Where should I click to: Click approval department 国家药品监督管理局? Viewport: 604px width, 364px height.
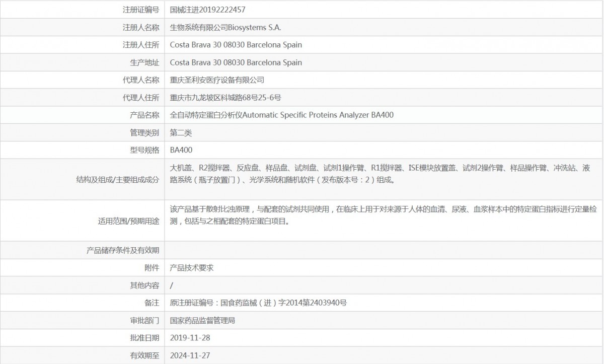point(202,321)
